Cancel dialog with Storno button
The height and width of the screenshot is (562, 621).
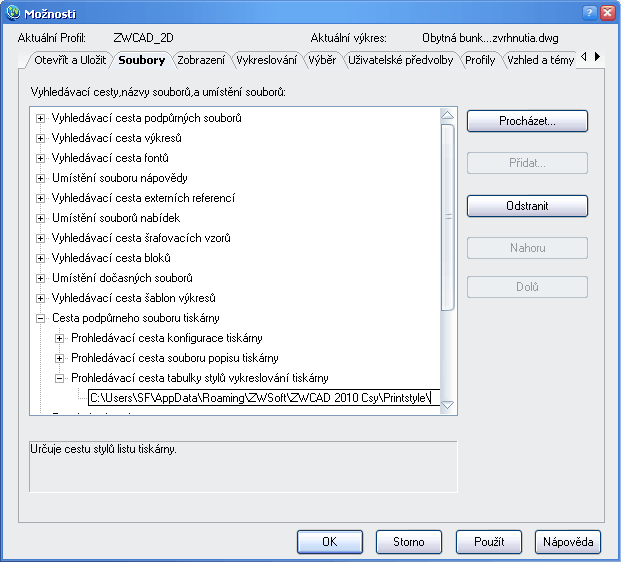[408, 542]
